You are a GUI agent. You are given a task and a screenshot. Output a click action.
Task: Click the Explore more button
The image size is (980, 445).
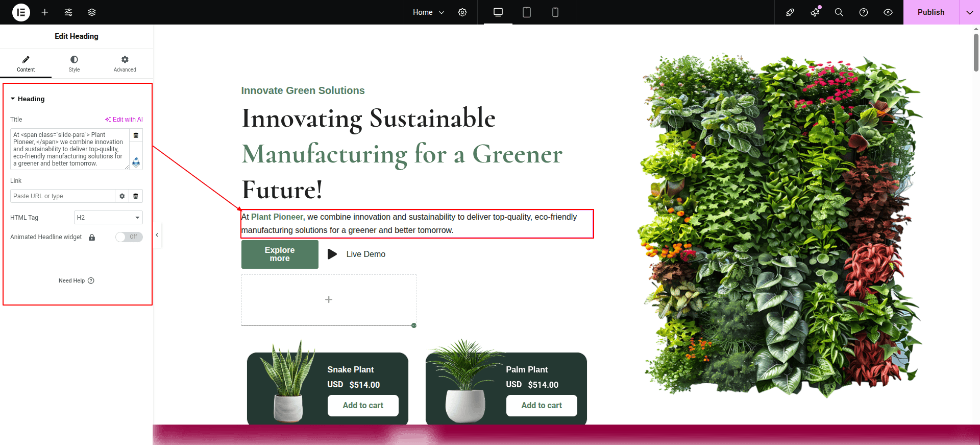point(280,254)
